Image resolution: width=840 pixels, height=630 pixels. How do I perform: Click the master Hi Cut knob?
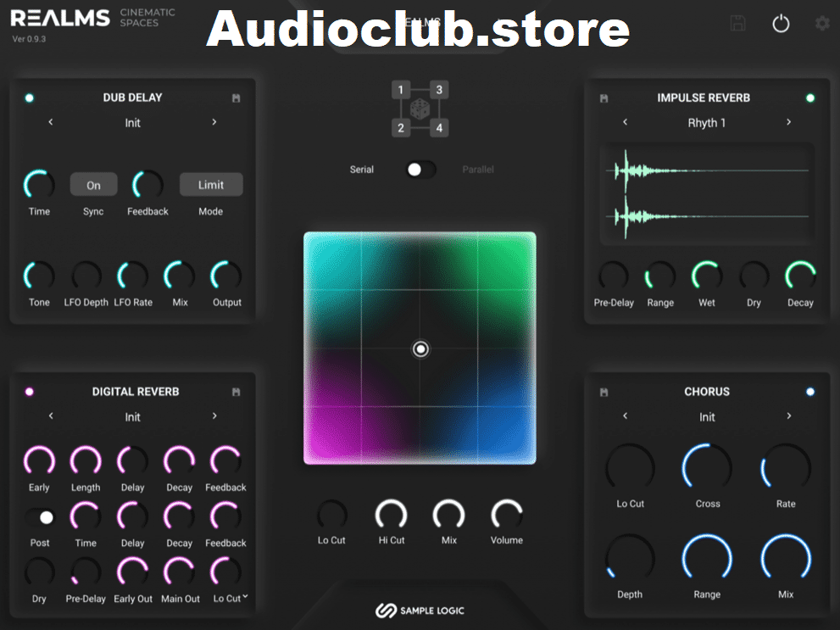[x=391, y=516]
